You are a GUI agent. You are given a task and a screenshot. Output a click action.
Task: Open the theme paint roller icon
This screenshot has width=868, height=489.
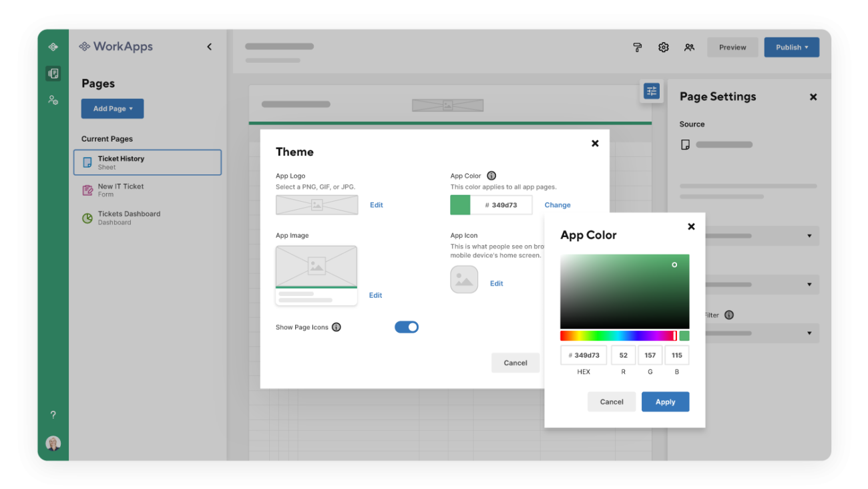tap(637, 47)
